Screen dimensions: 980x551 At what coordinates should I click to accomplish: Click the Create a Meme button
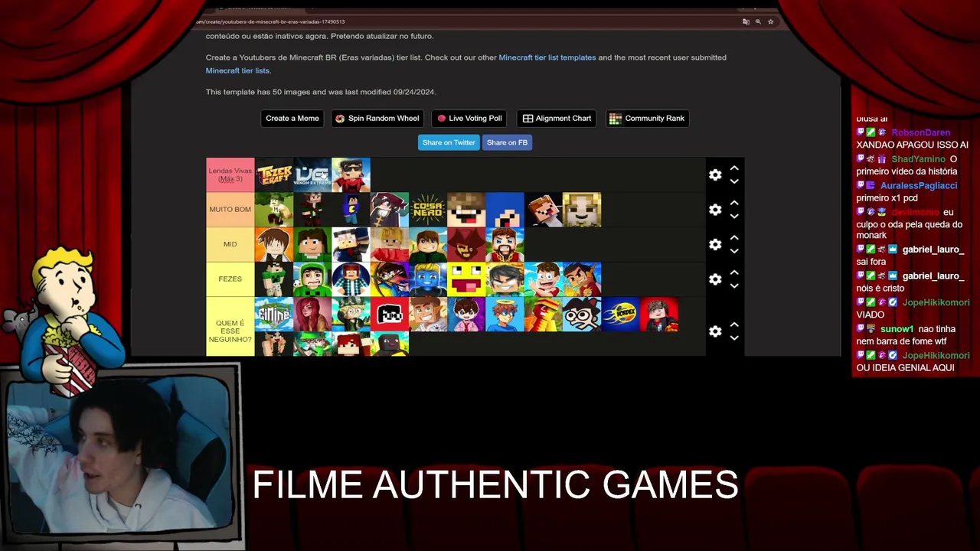(292, 119)
